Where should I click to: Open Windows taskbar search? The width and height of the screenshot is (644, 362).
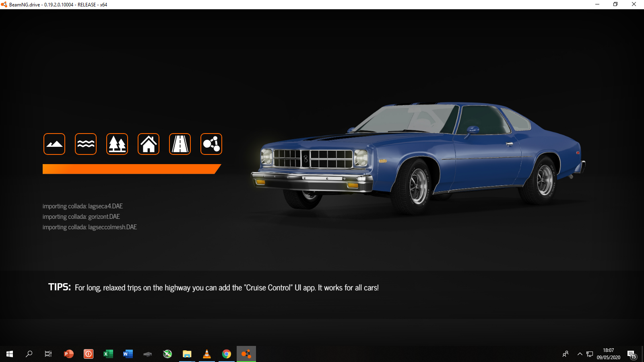click(29, 354)
